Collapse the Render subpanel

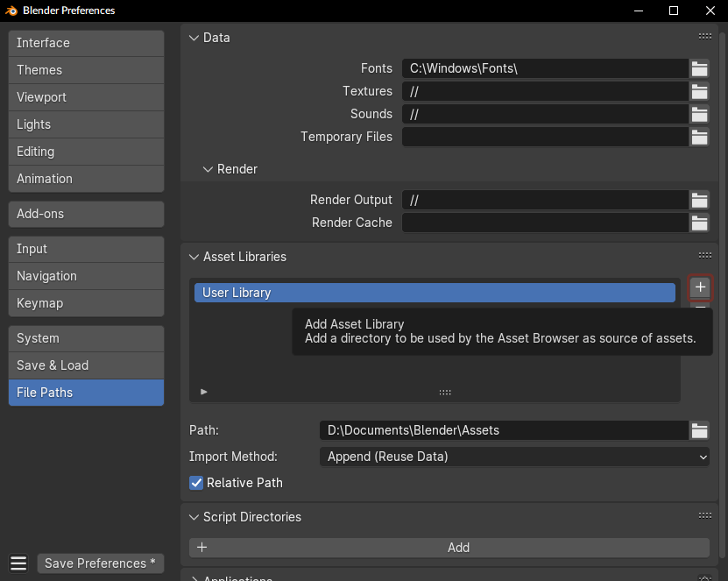pos(208,169)
